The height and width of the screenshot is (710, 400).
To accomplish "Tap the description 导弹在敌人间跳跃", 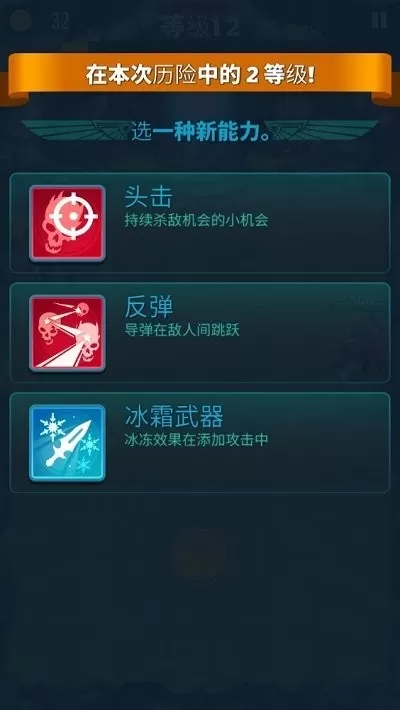I will click(182, 330).
